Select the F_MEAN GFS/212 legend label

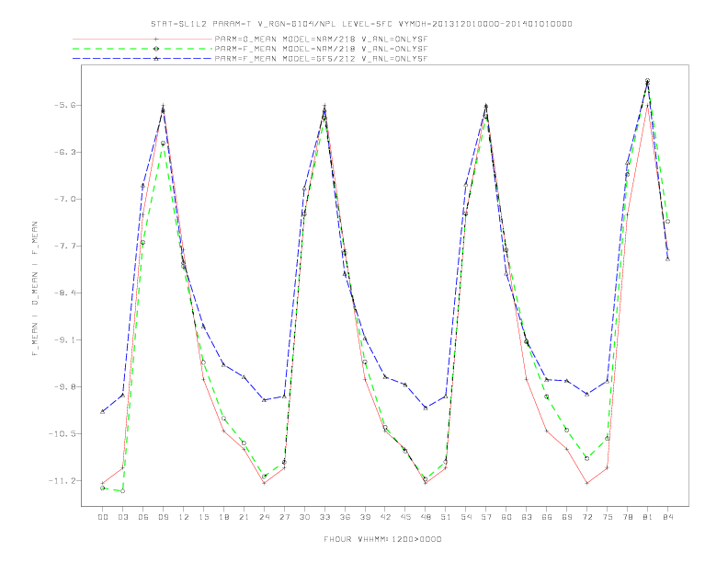pyautogui.click(x=322, y=59)
